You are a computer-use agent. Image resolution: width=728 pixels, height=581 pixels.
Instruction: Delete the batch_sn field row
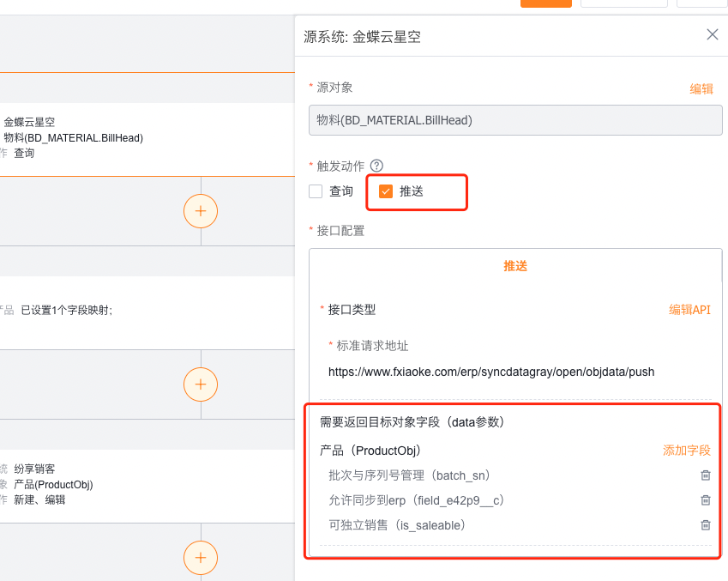(705, 475)
